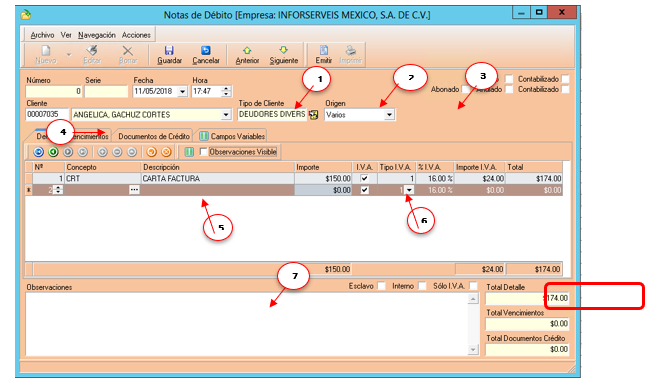Click the Tipo de Cliente lookup icon
The width and height of the screenshot is (655, 380).
tap(313, 115)
